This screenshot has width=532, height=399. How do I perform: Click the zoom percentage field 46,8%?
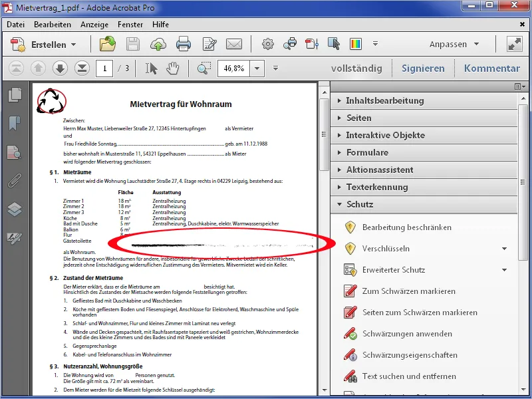tap(234, 68)
